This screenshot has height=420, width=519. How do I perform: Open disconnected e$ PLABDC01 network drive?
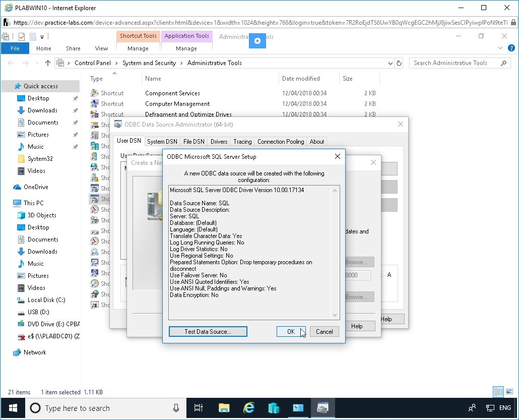[x=53, y=336]
